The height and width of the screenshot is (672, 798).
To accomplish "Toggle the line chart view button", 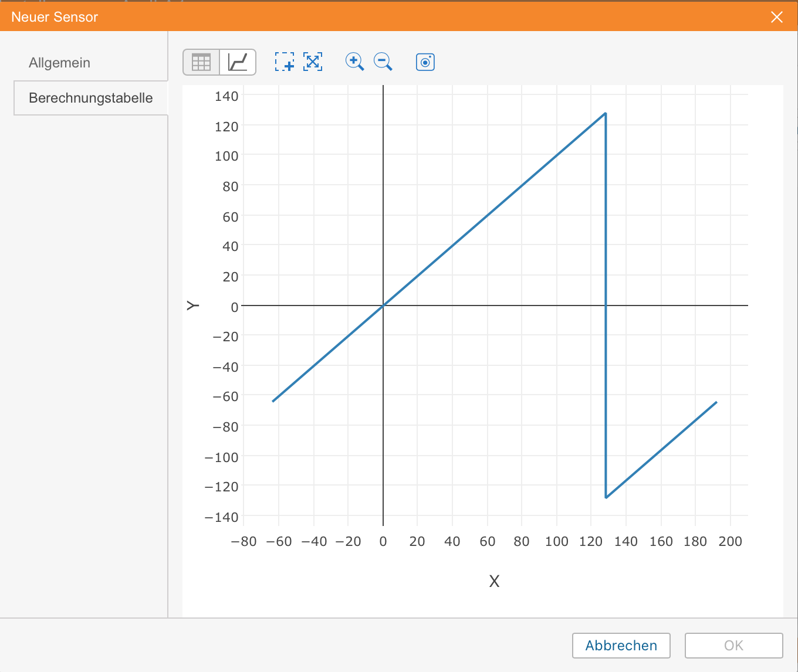I will [x=238, y=62].
